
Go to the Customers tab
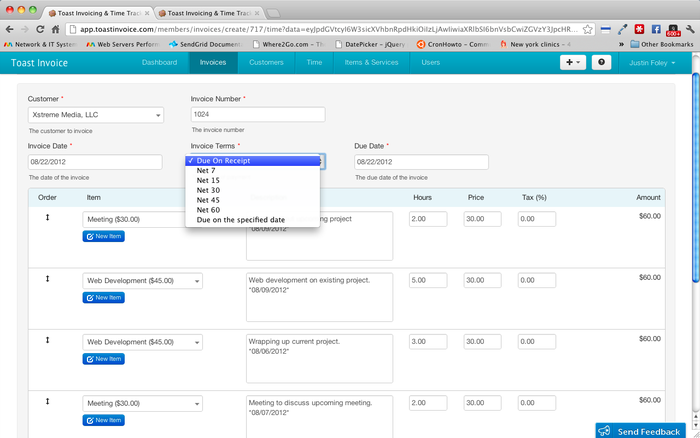266,62
